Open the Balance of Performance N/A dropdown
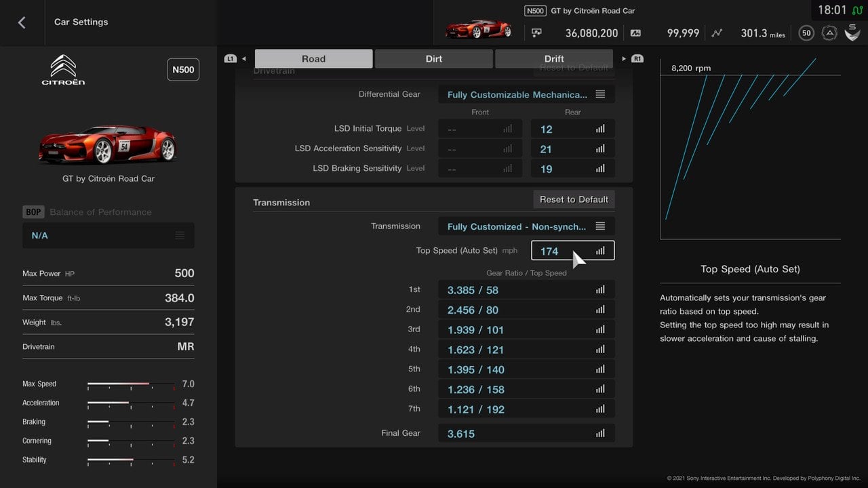The height and width of the screenshot is (488, 868). pos(108,235)
